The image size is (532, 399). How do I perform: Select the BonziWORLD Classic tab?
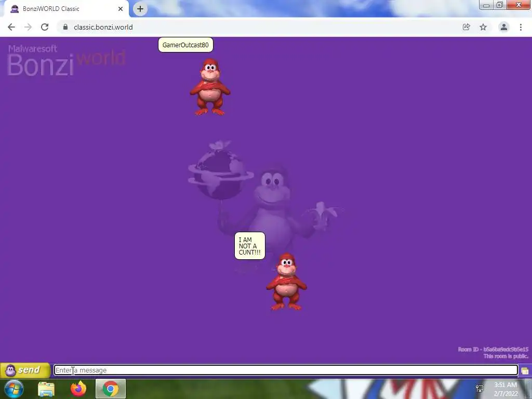coord(64,9)
